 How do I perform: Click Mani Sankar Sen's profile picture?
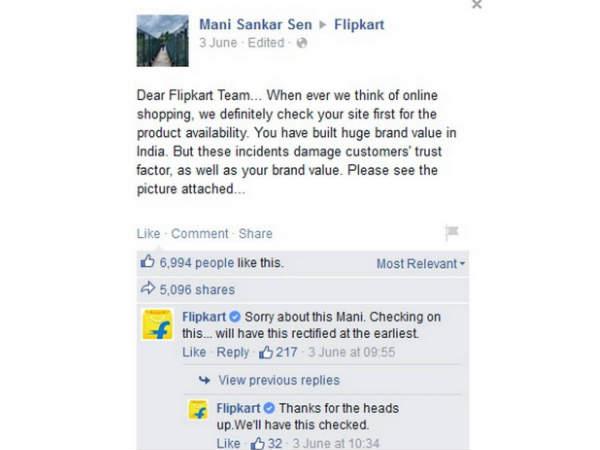pyautogui.click(x=162, y=40)
